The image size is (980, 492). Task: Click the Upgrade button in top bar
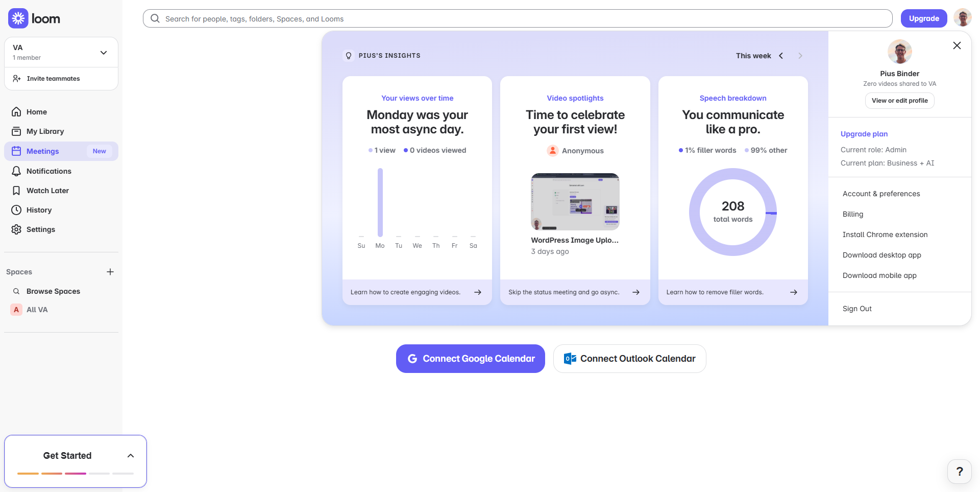pyautogui.click(x=924, y=18)
